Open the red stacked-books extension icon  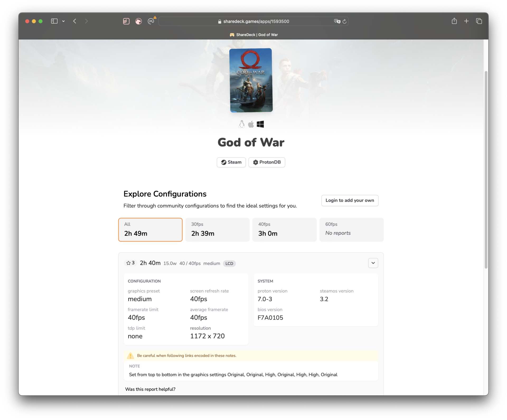click(126, 21)
